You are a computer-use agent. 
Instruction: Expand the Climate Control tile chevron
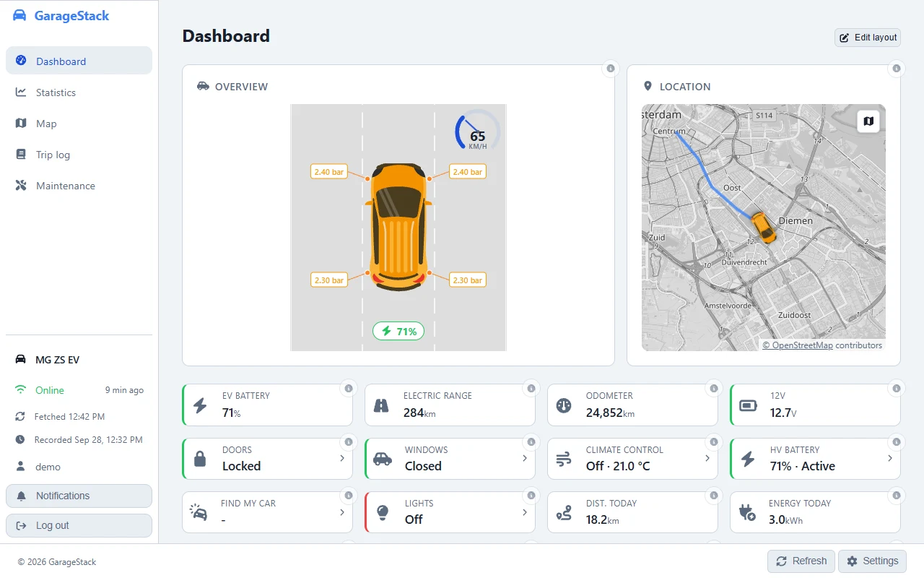point(707,458)
